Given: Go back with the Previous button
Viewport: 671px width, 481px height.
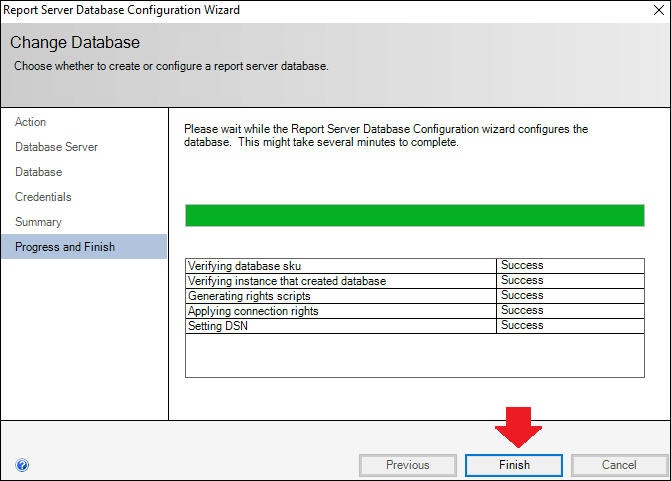Looking at the screenshot, I should [x=408, y=465].
